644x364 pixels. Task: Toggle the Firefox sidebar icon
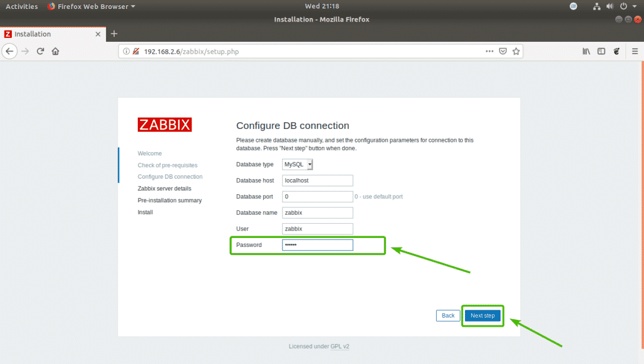pyautogui.click(x=601, y=51)
